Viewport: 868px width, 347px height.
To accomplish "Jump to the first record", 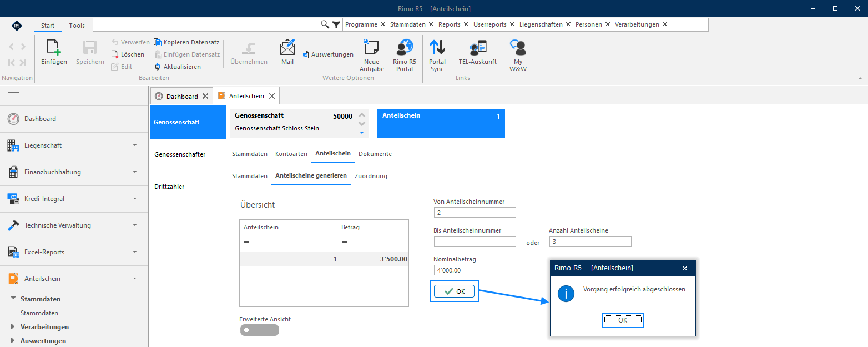I will (11, 63).
